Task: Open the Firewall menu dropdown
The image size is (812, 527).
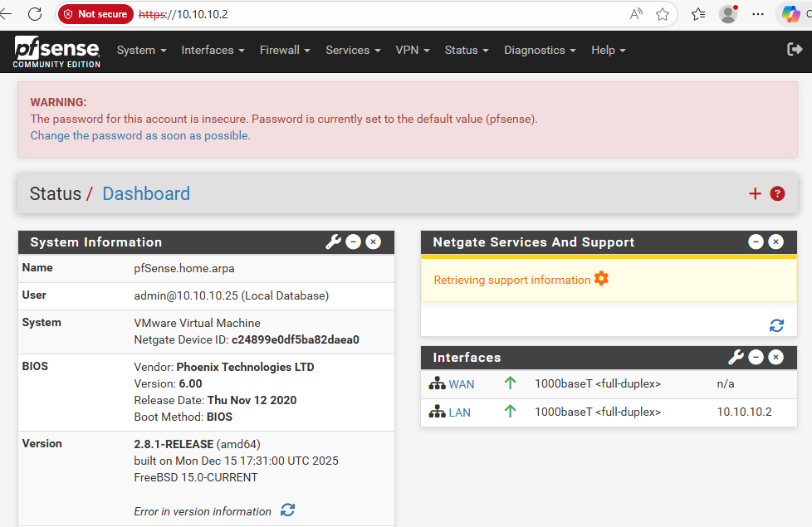Action: [285, 50]
